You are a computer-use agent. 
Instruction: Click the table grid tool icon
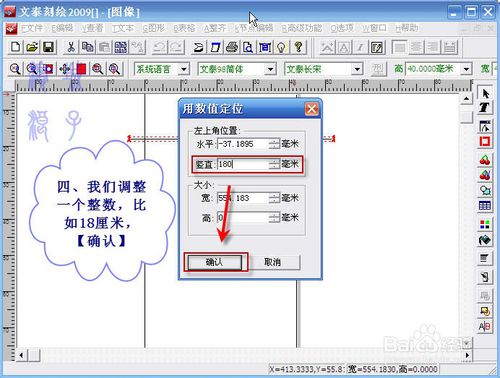coord(485,206)
